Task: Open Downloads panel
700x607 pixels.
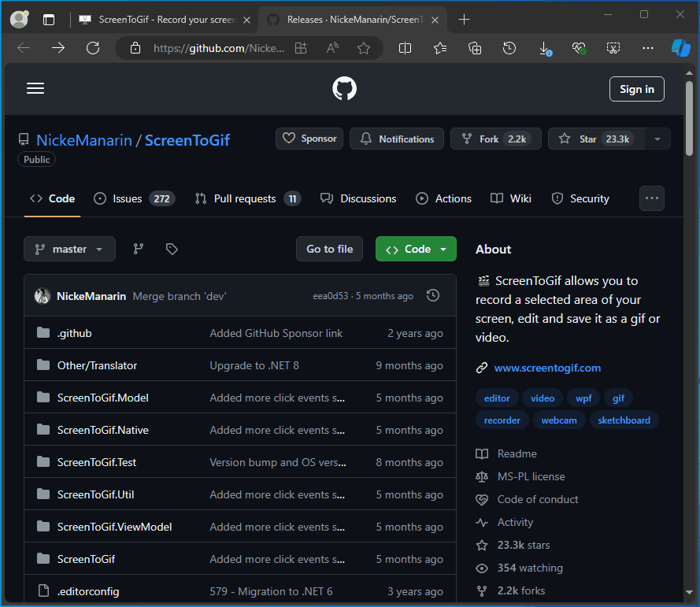Action: tap(545, 48)
